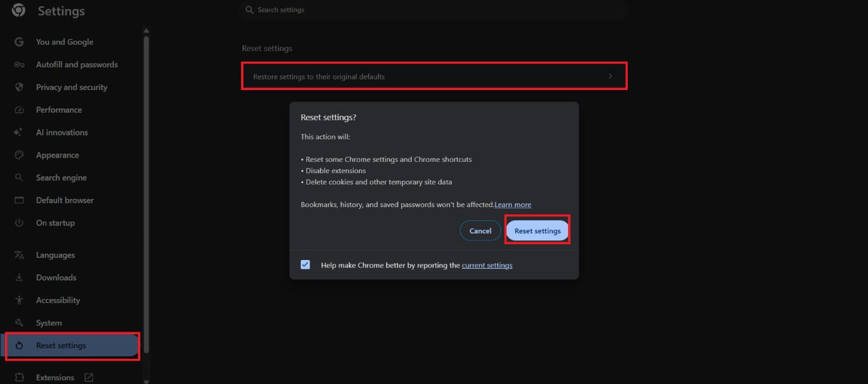Select Languages in the sidebar
Viewport: 868px width, 384px height.
pyautogui.click(x=55, y=256)
